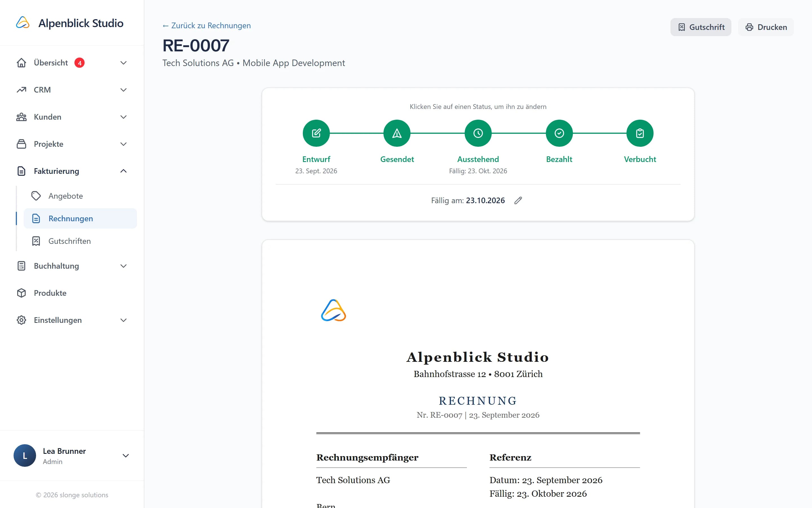812x508 pixels.
Task: Click the Einstellungen gear icon
Action: pos(21,320)
